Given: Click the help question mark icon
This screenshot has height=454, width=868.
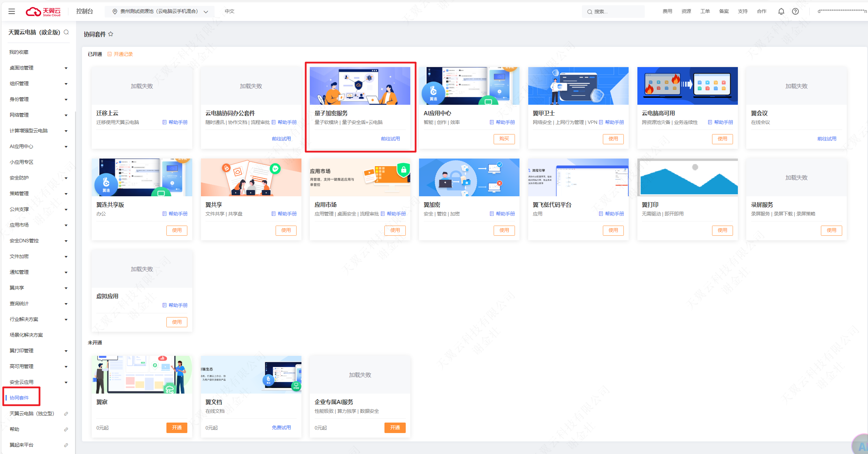Looking at the screenshot, I should (795, 12).
